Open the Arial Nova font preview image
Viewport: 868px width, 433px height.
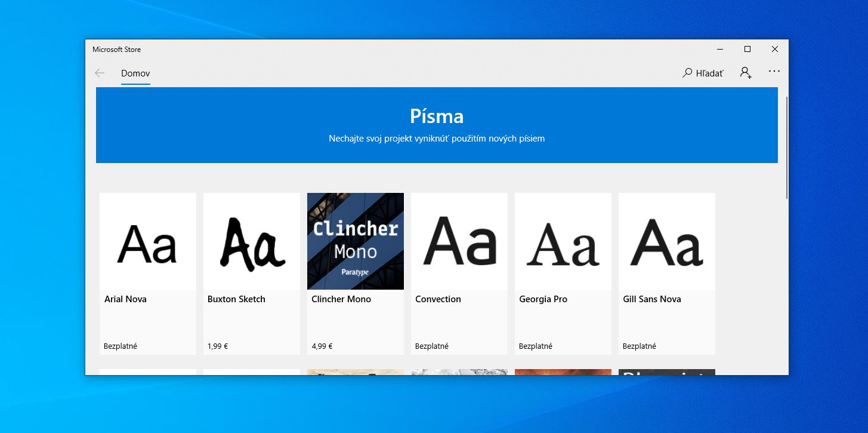pyautogui.click(x=148, y=241)
